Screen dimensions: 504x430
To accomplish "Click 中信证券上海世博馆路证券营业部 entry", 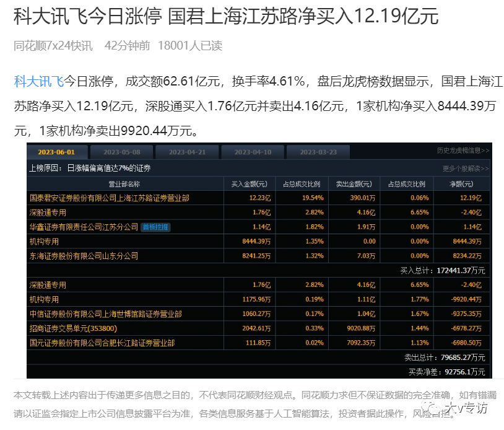I will (x=106, y=314).
